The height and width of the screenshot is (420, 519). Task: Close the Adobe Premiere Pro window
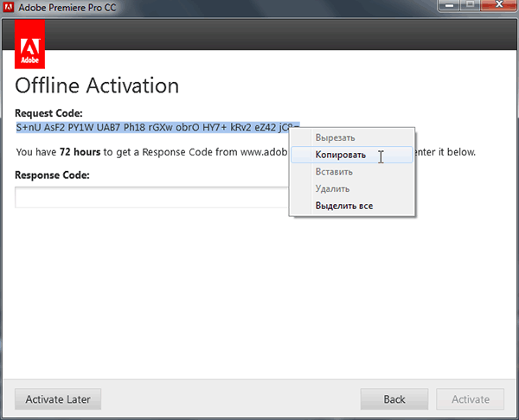pyautogui.click(x=499, y=5)
